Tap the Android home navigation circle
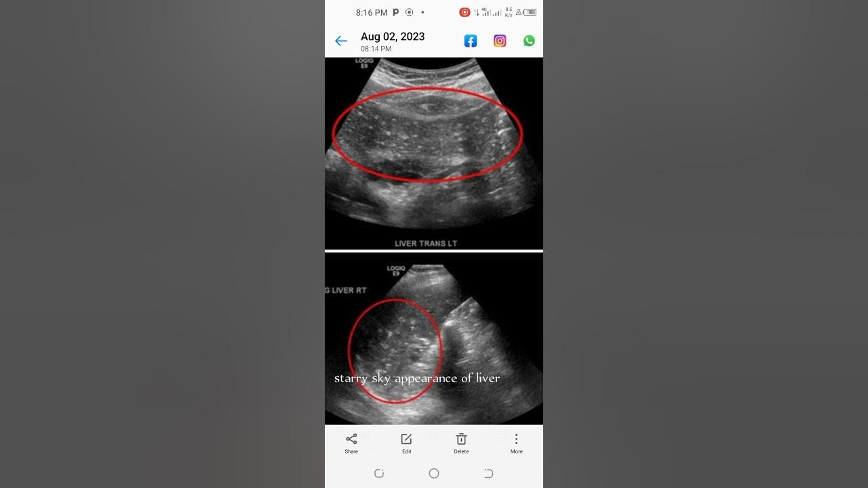The width and height of the screenshot is (868, 488). [434, 473]
